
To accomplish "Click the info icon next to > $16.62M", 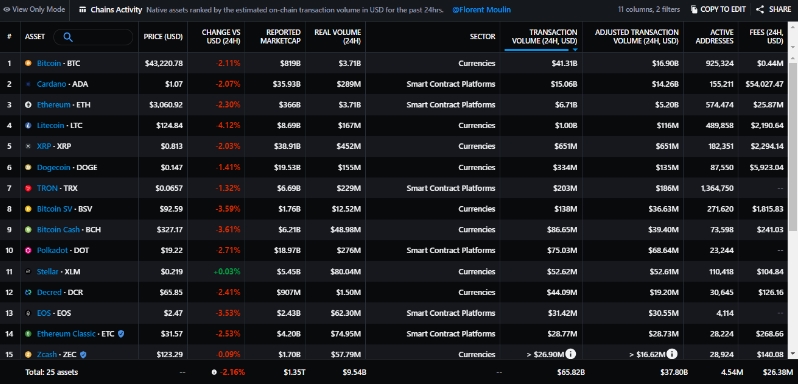I will [x=672, y=353].
